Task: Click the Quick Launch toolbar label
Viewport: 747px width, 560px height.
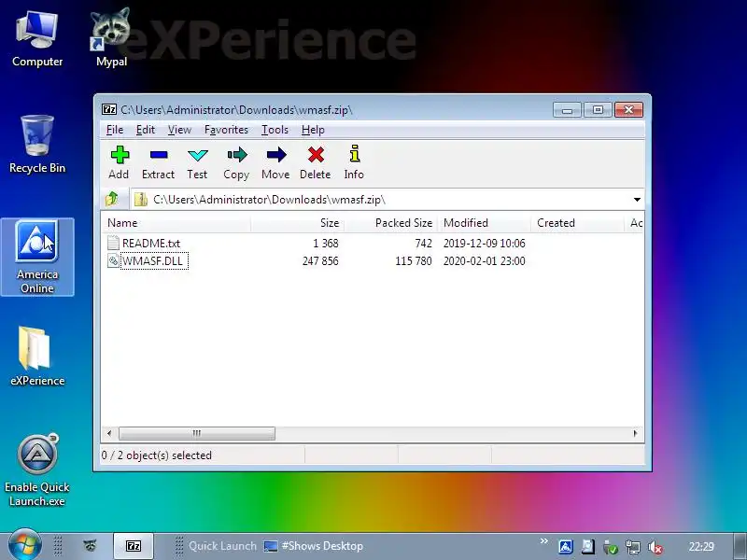Action: pyautogui.click(x=222, y=546)
